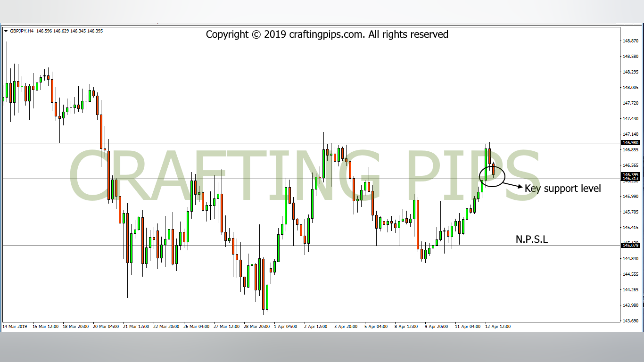
Task: Click the 148.580 price scale value
Action: pyautogui.click(x=630, y=57)
